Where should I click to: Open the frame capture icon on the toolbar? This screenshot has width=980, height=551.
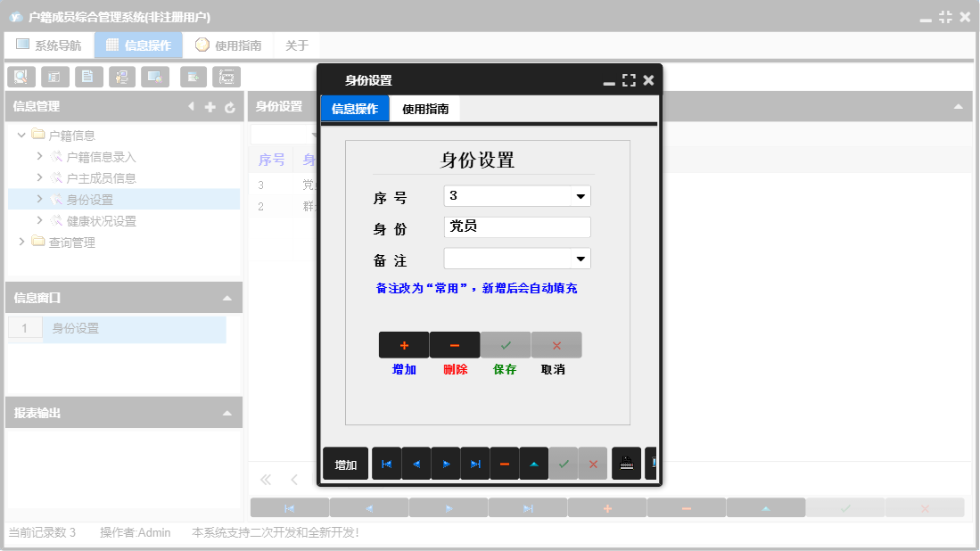[x=226, y=77]
